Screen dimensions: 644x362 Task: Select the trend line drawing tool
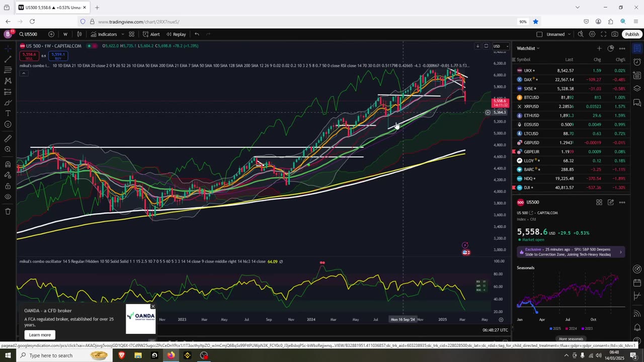[8, 59]
